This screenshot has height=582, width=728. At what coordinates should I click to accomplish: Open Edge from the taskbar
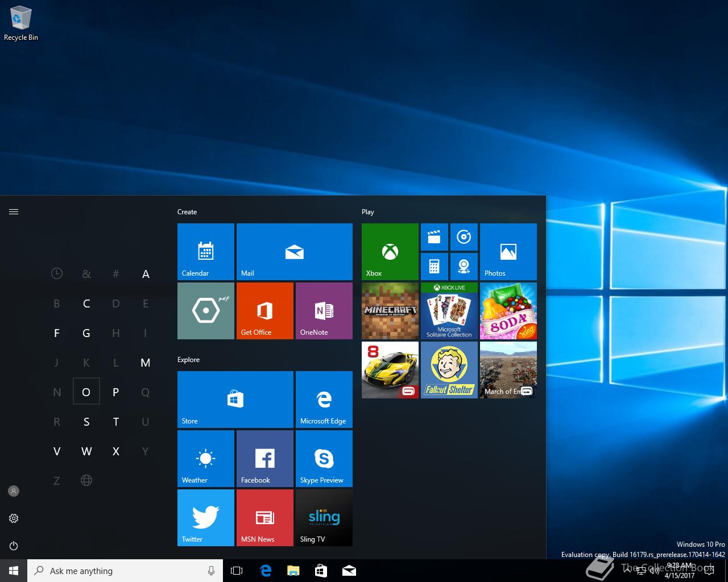[x=266, y=571]
